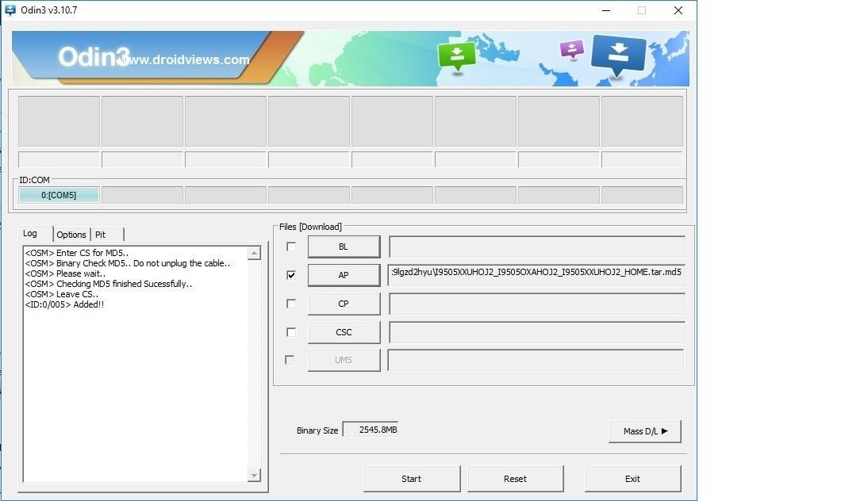Screen dimensions: 868x501
Task: Click the log scrollbar down arrow
Action: click(254, 475)
